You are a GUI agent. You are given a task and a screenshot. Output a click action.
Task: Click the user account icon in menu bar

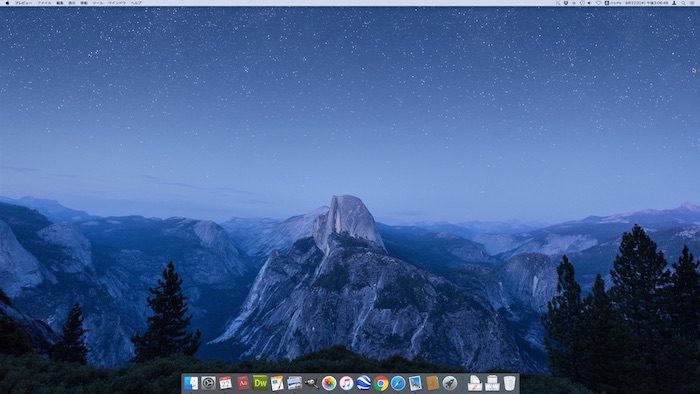[674, 3]
